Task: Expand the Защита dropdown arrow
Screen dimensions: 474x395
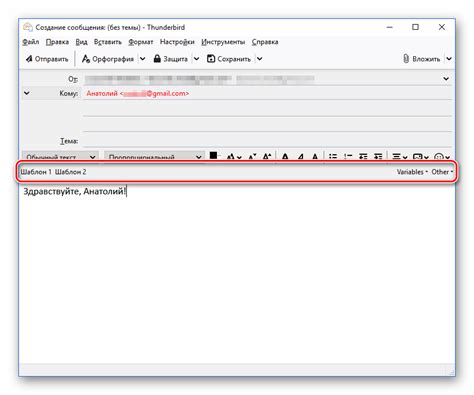Action: (197, 59)
